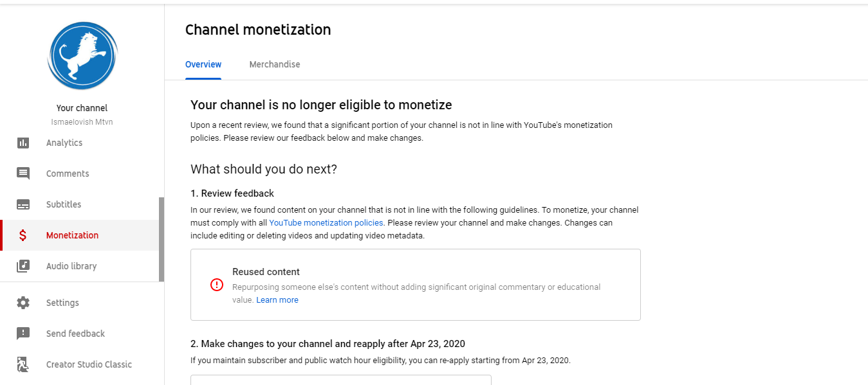The width and height of the screenshot is (868, 385).
Task: Click the Settings gear icon
Action: pyautogui.click(x=23, y=303)
